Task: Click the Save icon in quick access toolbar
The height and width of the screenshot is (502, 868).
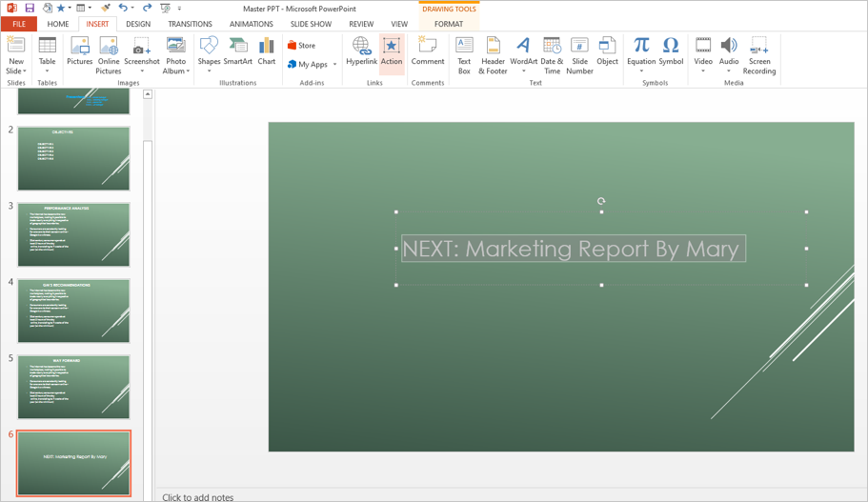Action: point(30,8)
